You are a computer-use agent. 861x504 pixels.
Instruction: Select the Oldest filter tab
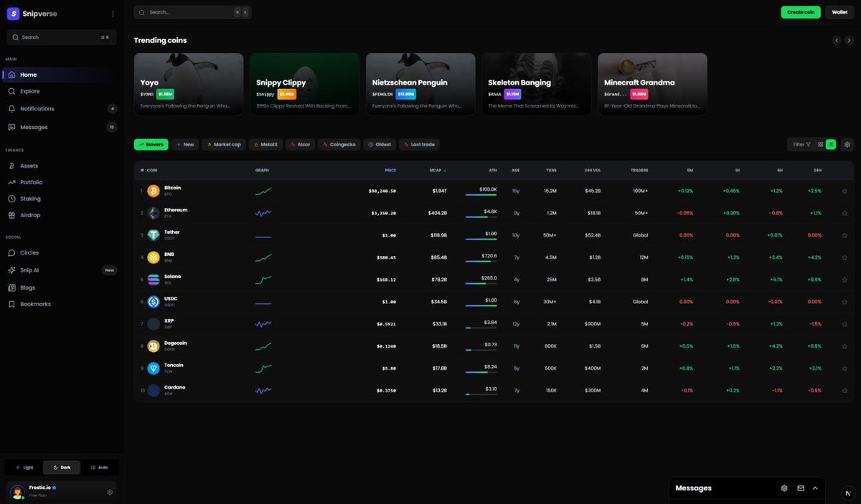[x=380, y=144]
